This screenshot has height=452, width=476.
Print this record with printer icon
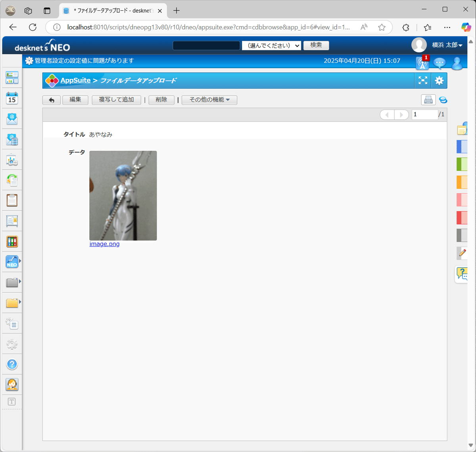[428, 100]
